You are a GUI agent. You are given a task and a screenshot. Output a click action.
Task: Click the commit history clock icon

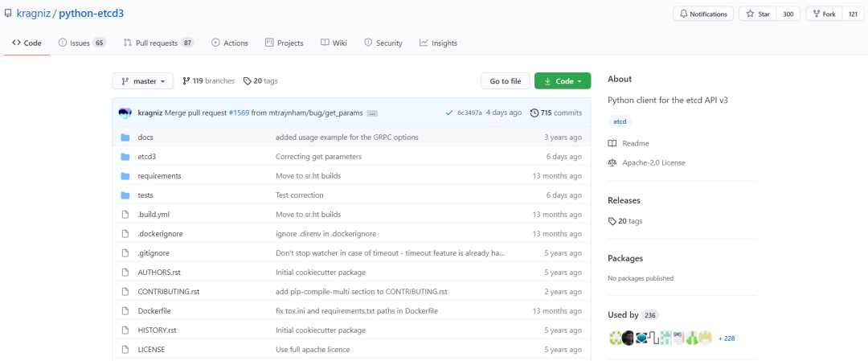coord(534,113)
